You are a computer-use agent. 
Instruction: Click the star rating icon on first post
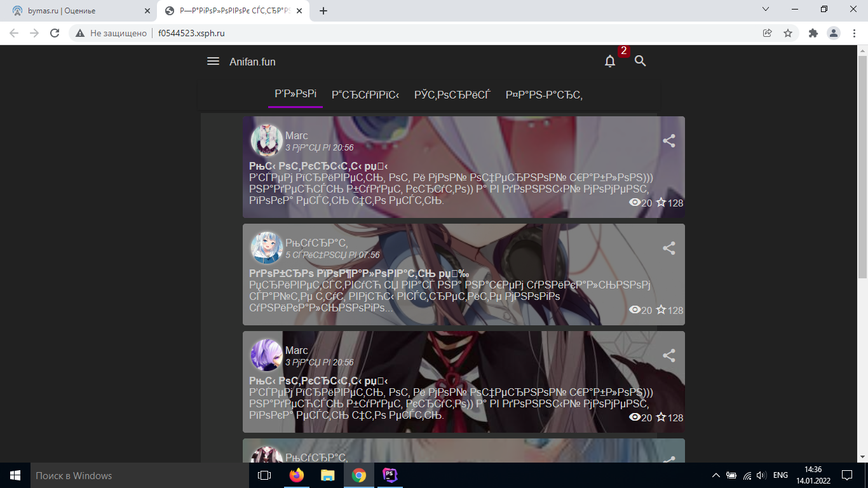pyautogui.click(x=661, y=203)
